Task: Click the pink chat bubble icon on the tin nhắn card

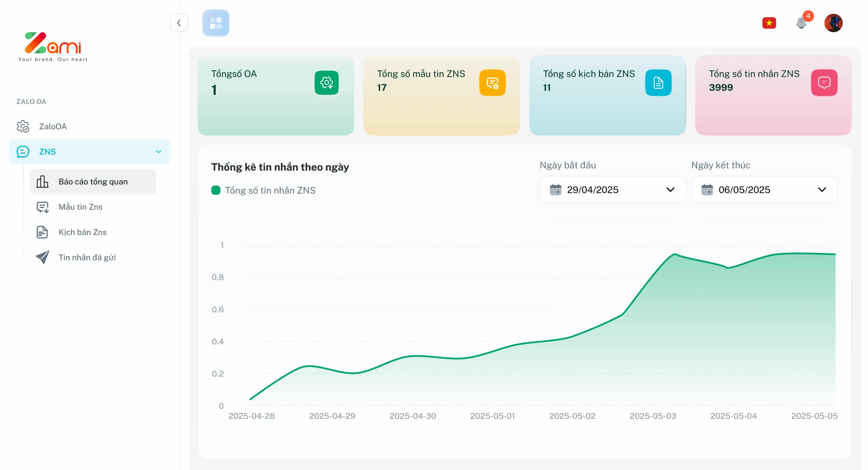Action: (824, 83)
